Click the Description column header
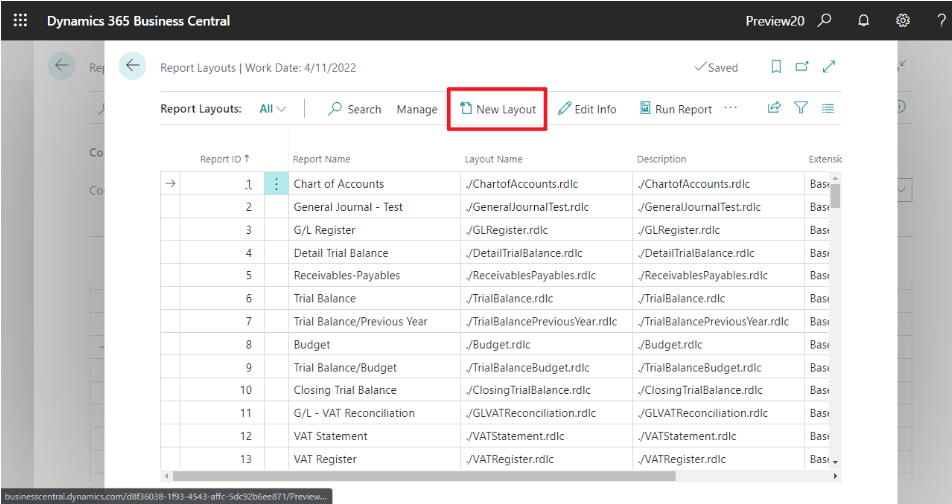 (x=661, y=159)
